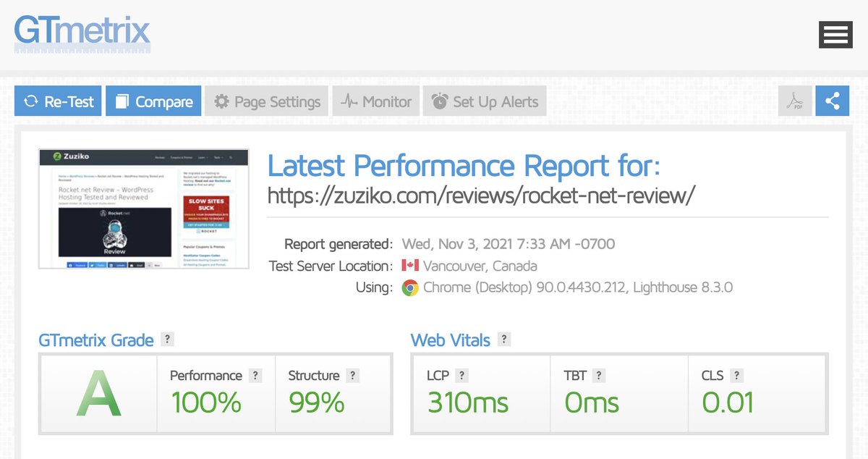The width and height of the screenshot is (868, 459).
Task: Click the 100% Performance score
Action: pos(205,403)
